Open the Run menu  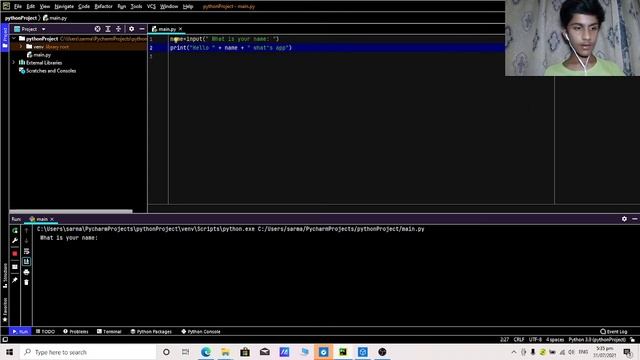point(122,7)
